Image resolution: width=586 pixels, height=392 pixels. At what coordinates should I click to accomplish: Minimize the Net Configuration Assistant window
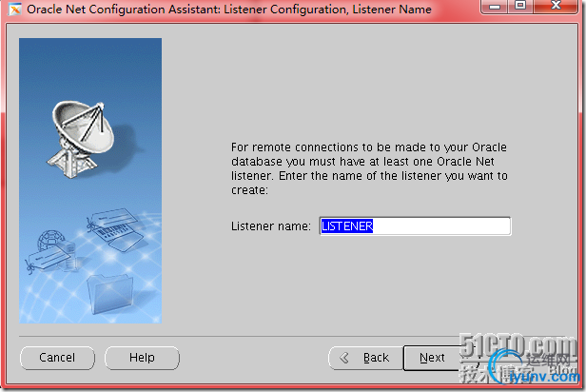point(495,7)
